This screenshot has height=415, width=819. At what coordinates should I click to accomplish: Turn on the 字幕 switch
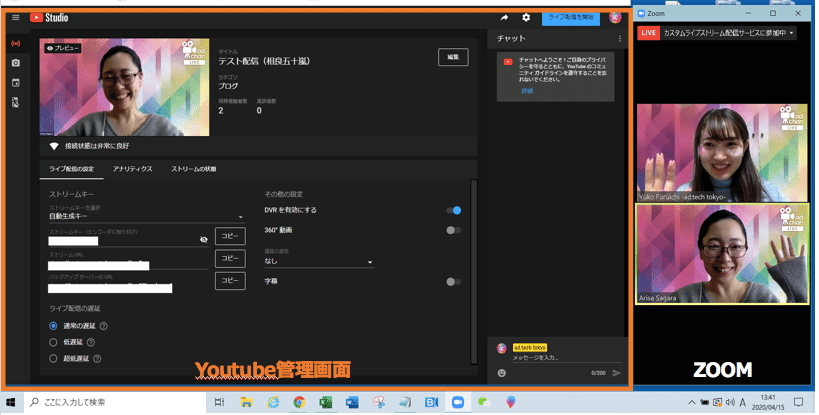453,282
